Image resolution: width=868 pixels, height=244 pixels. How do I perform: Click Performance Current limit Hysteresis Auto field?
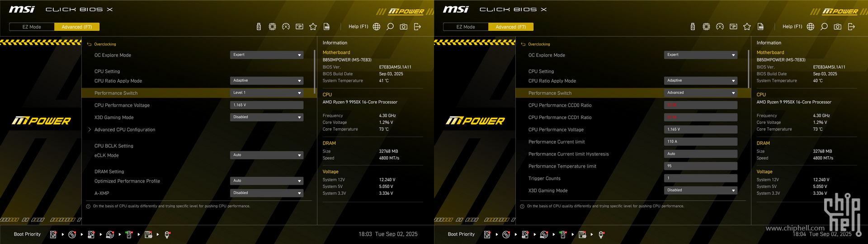coord(701,154)
